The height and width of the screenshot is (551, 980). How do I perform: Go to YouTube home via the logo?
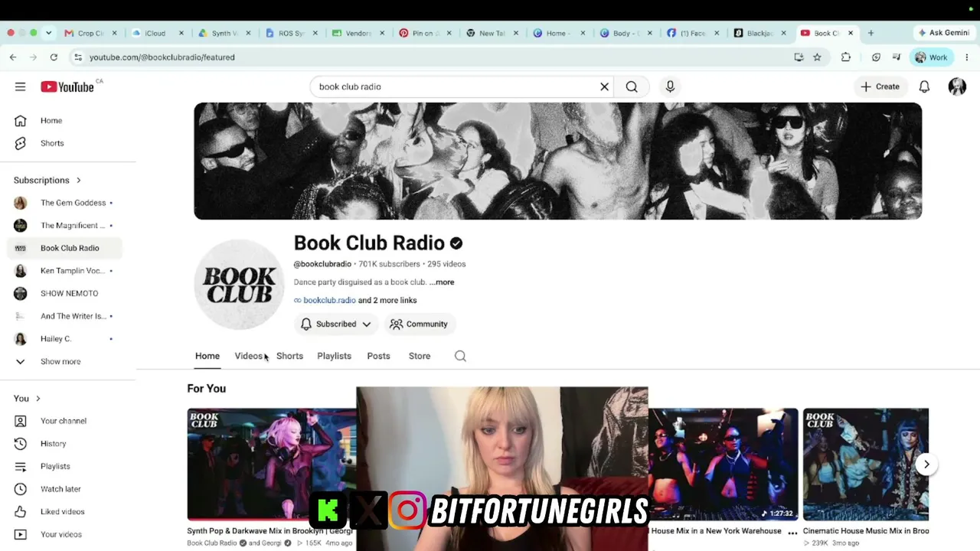[67, 86]
